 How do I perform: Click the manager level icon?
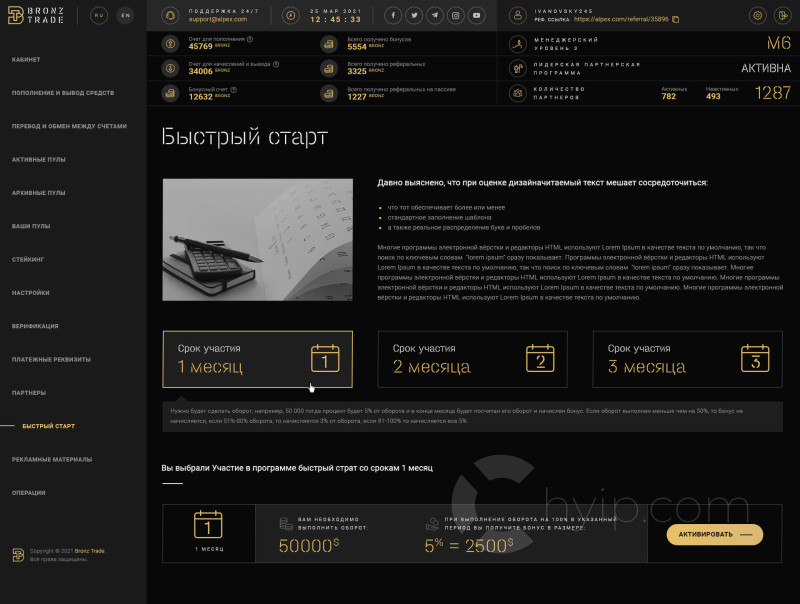point(517,43)
